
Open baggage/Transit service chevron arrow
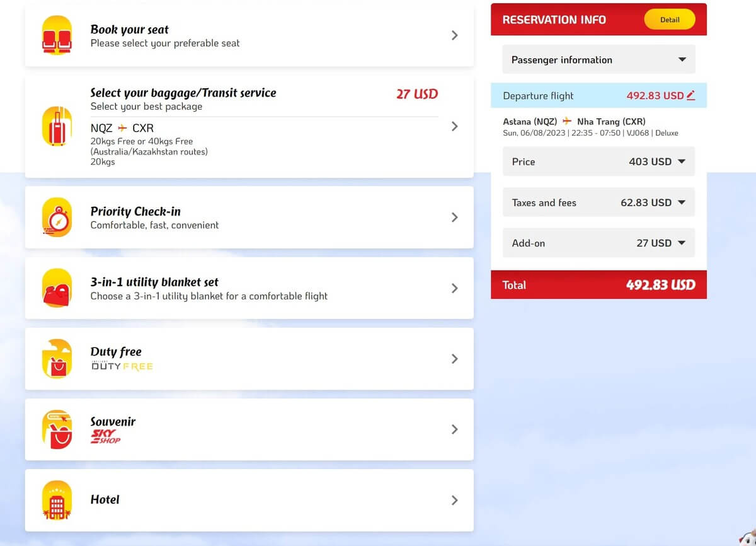click(454, 126)
